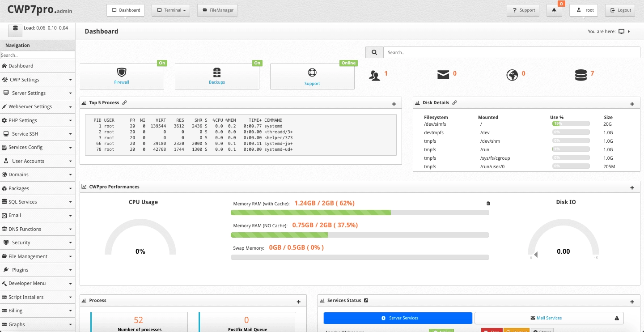Expand WebServer Settings menu
The height and width of the screenshot is (332, 644).
pyautogui.click(x=38, y=106)
